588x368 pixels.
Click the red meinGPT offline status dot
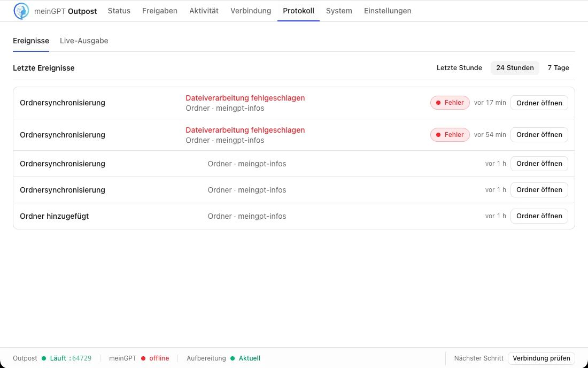coord(143,358)
